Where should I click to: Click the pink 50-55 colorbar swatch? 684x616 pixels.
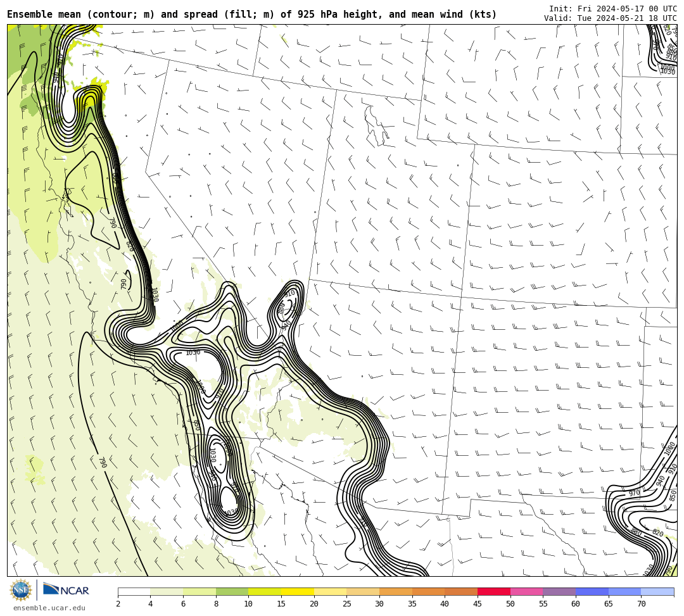[526, 591]
